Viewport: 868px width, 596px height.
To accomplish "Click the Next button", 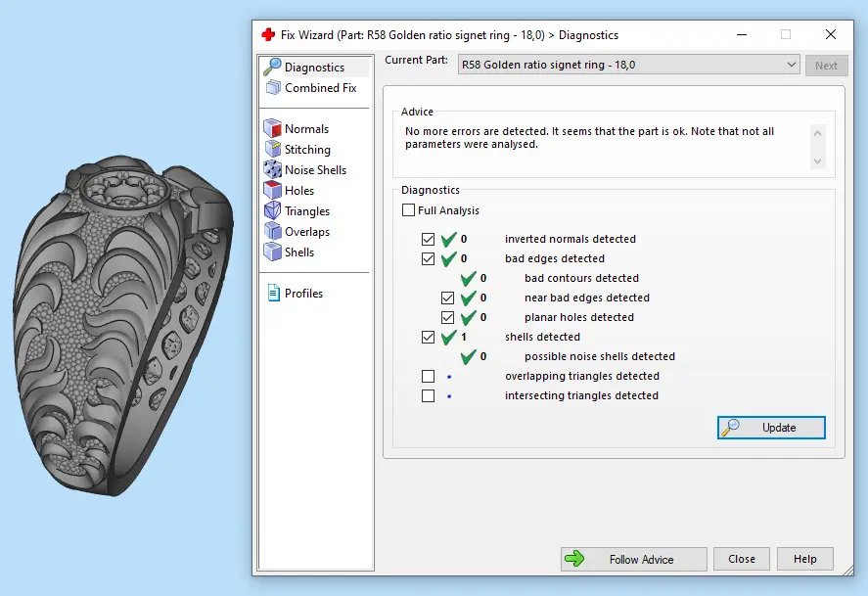I will pyautogui.click(x=826, y=66).
